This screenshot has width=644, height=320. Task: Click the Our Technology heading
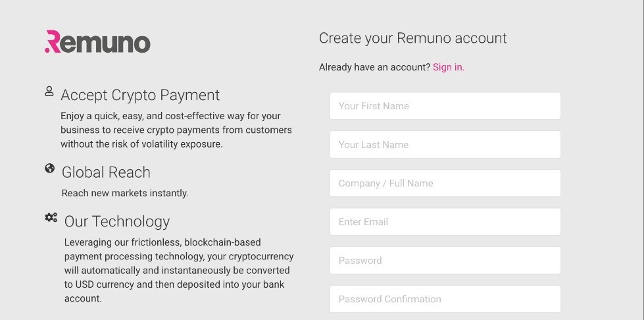117,221
